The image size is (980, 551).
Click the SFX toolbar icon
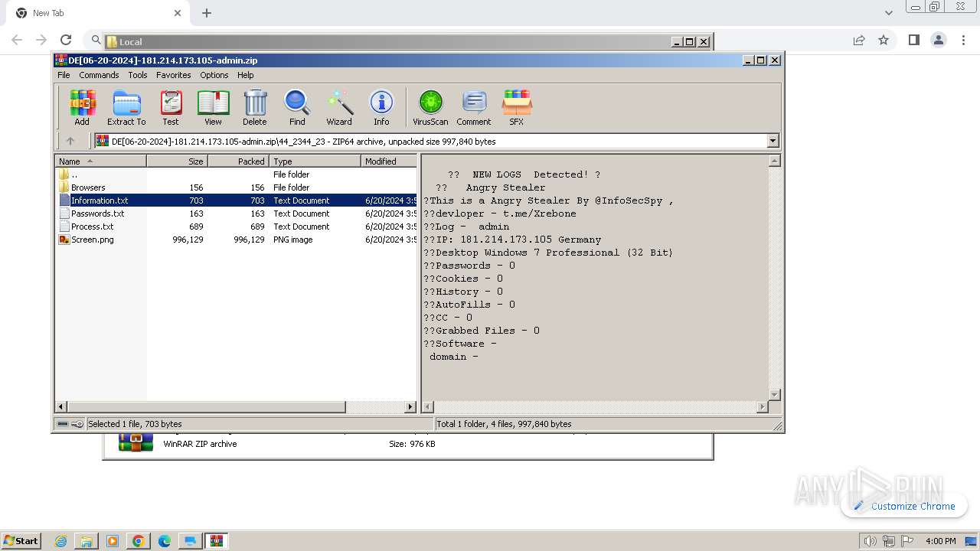(517, 107)
